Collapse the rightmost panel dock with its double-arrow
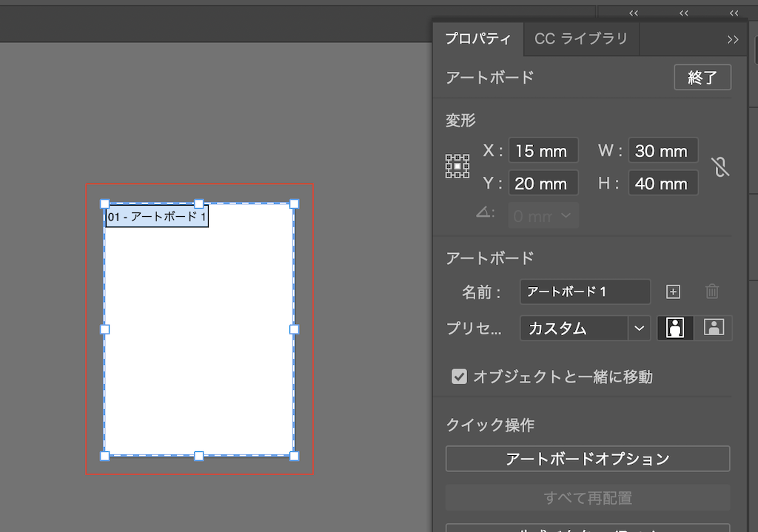The image size is (758, 532). pos(734,13)
